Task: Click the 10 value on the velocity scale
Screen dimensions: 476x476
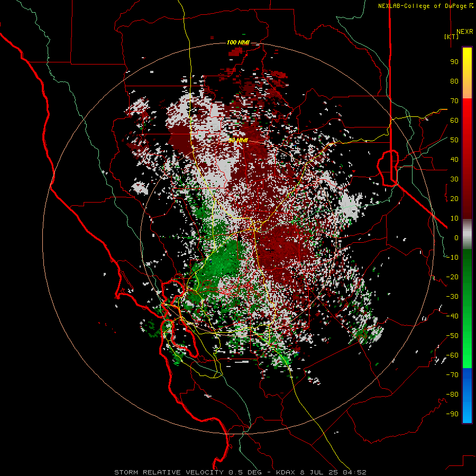Action: (x=454, y=218)
